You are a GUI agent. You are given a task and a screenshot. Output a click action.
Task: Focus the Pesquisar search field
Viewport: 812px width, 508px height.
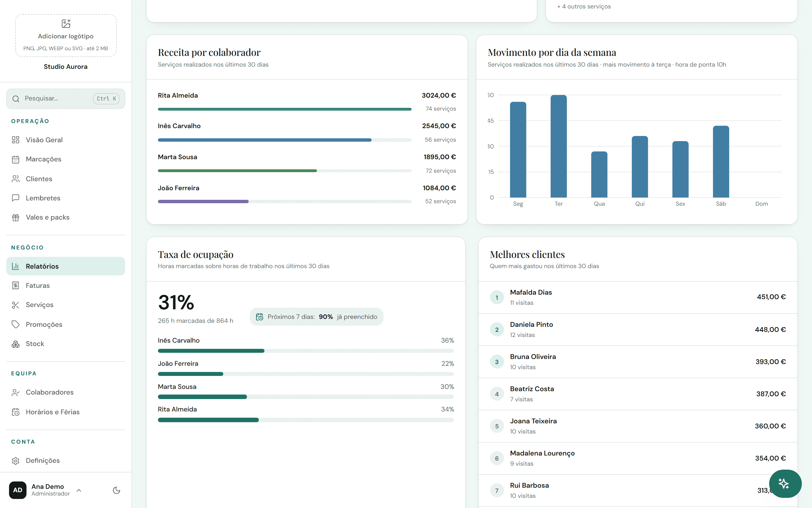click(x=66, y=99)
